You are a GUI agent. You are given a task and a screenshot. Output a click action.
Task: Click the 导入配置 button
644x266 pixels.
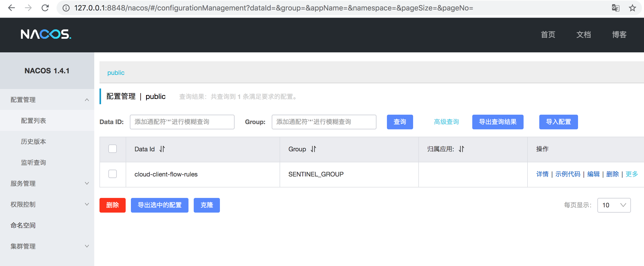click(x=558, y=122)
